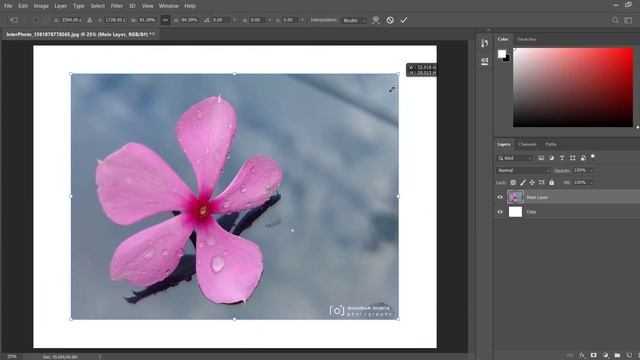Image resolution: width=640 pixels, height=360 pixels.
Task: Open the rotation angle dropdown arrow
Action: [235, 20]
